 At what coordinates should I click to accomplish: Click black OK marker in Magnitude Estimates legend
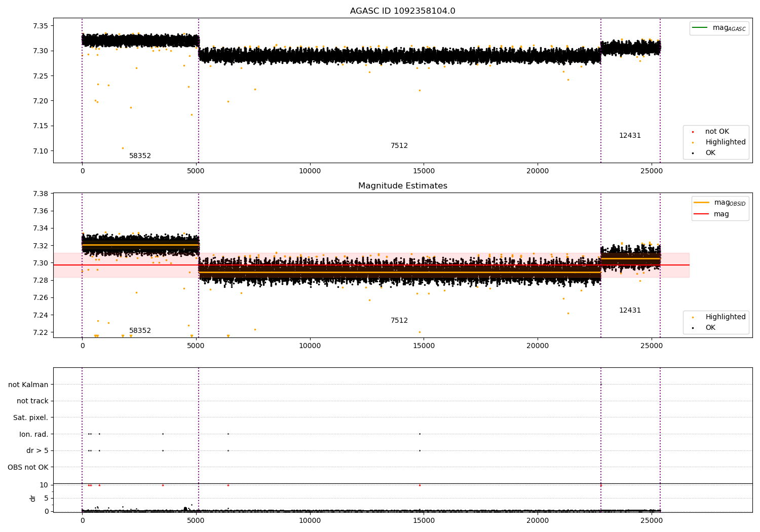pos(693,328)
